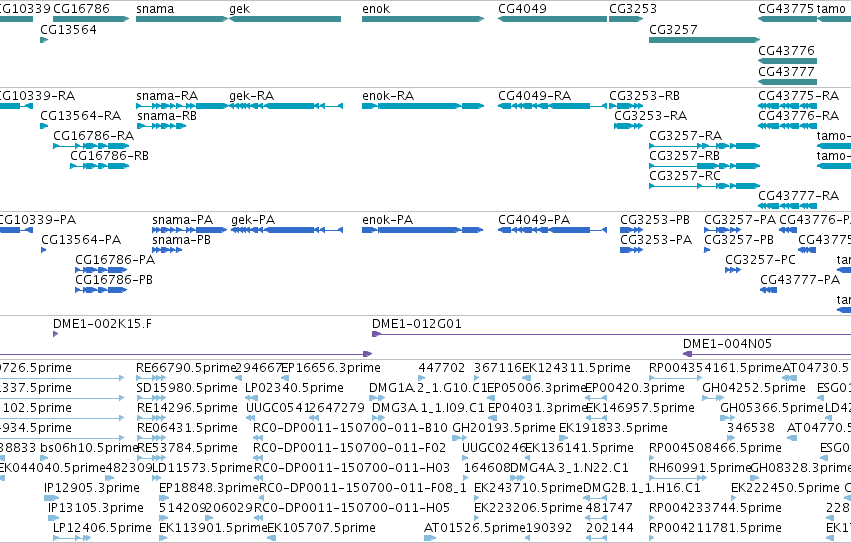851x543 pixels.
Task: Click EST DMG1A.2_1.G10.C1
Action: (377, 398)
